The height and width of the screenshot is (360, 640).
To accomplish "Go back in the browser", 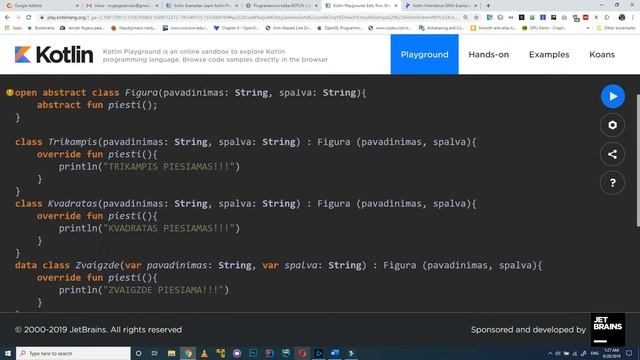I will [7, 18].
